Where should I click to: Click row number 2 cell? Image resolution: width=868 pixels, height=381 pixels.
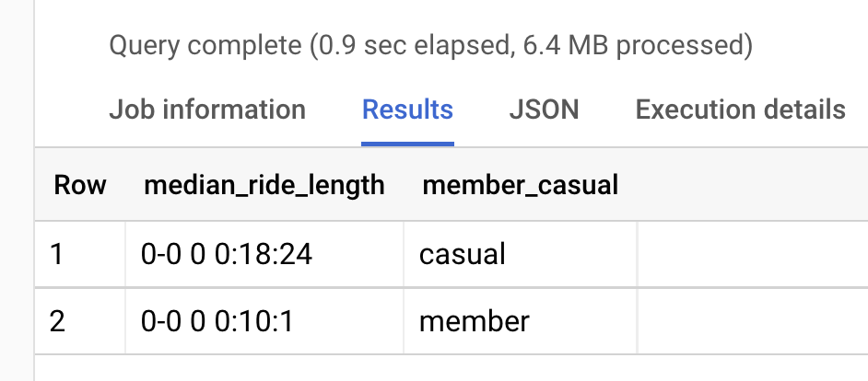tap(80, 321)
